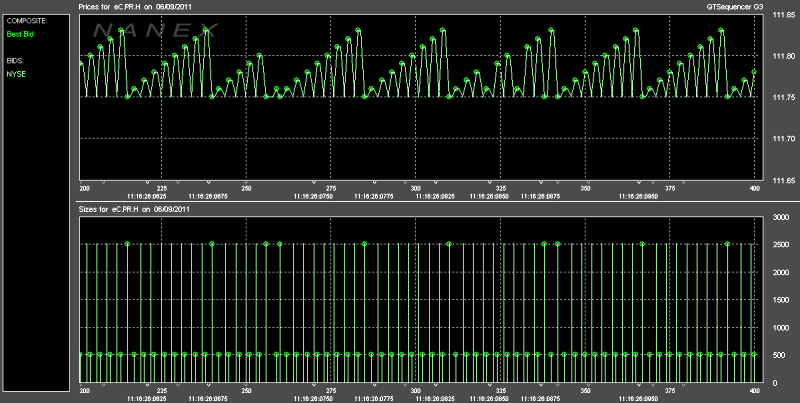Click the Sizes for eC.PR.H chart title
Viewport: 800px width, 403px height.
click(134, 209)
